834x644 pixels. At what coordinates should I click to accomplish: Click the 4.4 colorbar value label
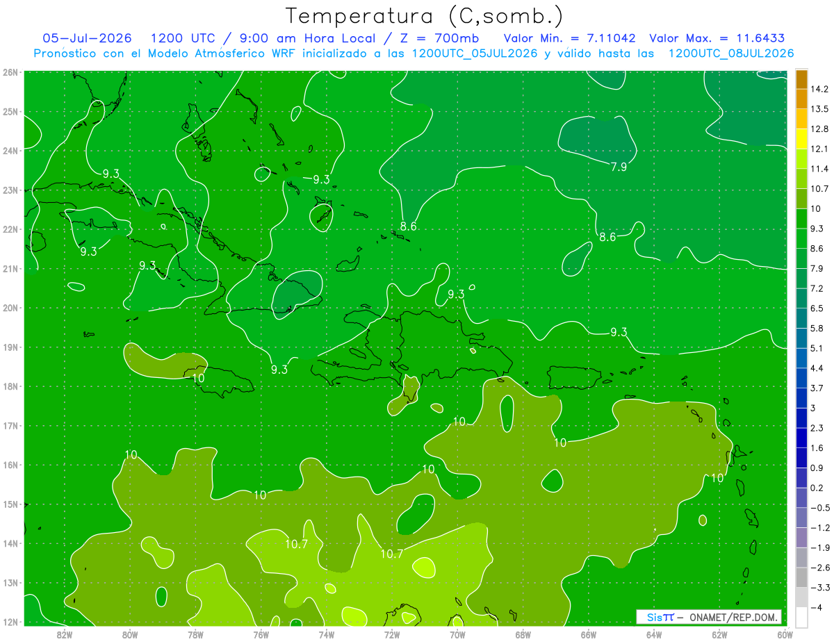pyautogui.click(x=817, y=368)
